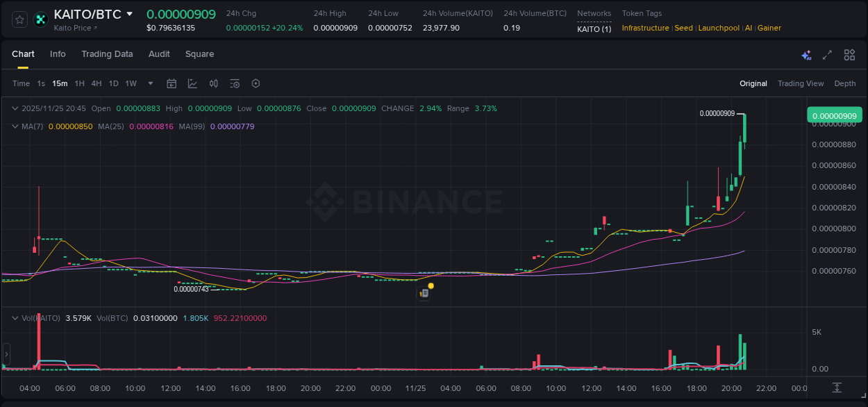Collapse the Volume indicator panel legend
The width and height of the screenshot is (868, 407).
click(x=15, y=318)
